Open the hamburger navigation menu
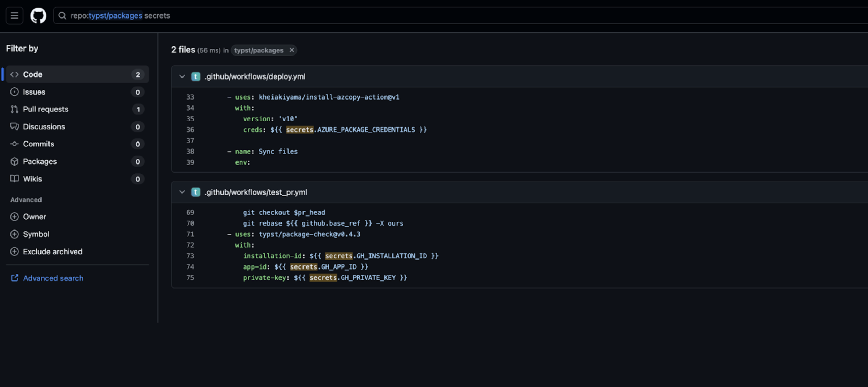 pos(14,15)
